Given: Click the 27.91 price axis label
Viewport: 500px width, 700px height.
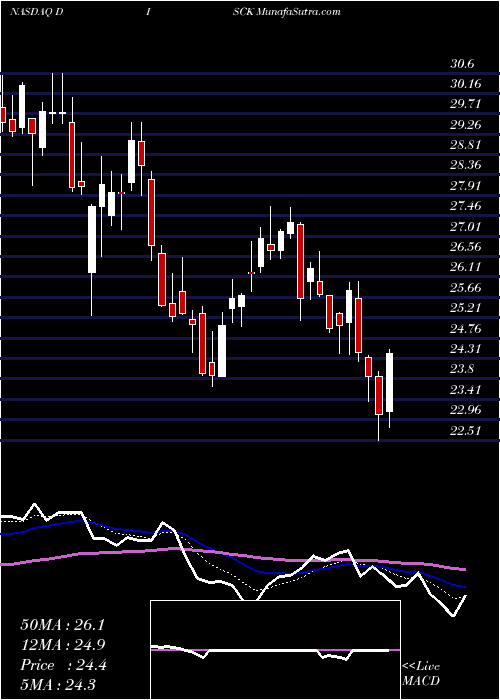Looking at the screenshot, I should [x=465, y=186].
